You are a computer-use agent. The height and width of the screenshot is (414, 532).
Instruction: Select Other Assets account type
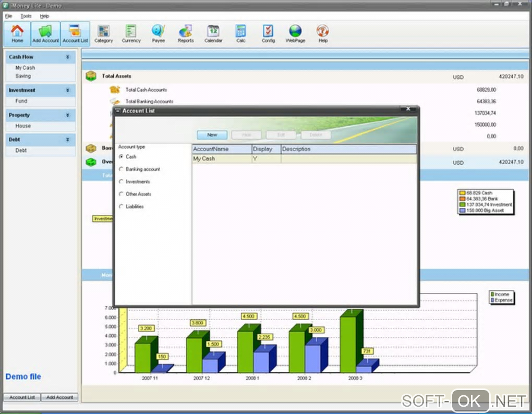pos(121,194)
